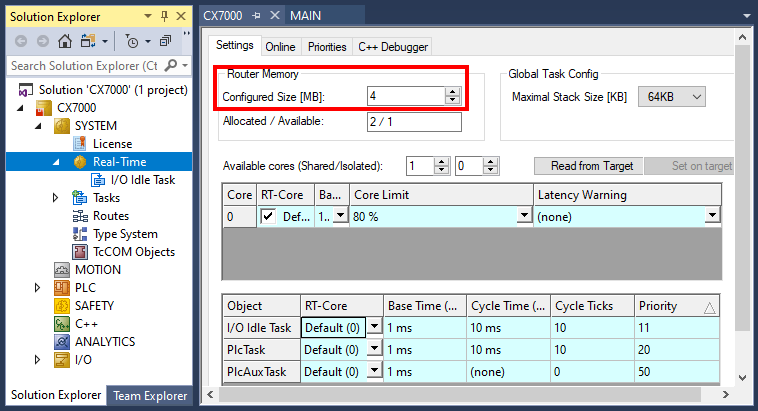Click the vertical scrollbar down arrow
This screenshot has width=758, height=411.
pos(742,378)
